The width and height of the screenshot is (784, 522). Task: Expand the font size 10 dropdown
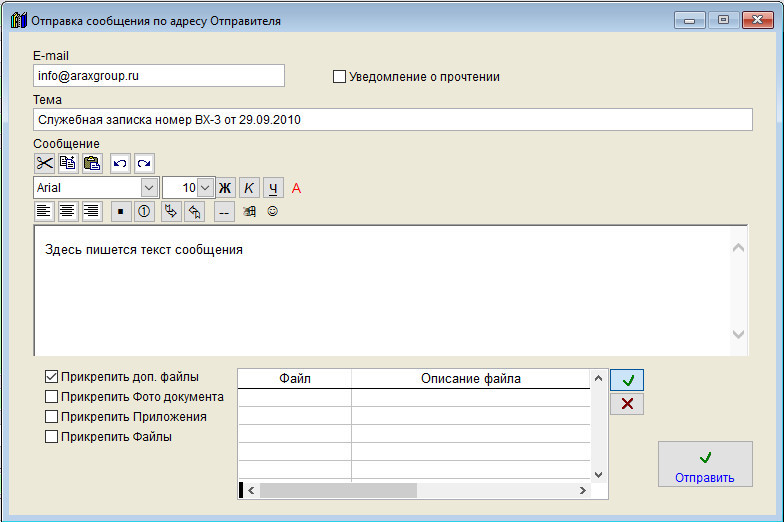(205, 187)
